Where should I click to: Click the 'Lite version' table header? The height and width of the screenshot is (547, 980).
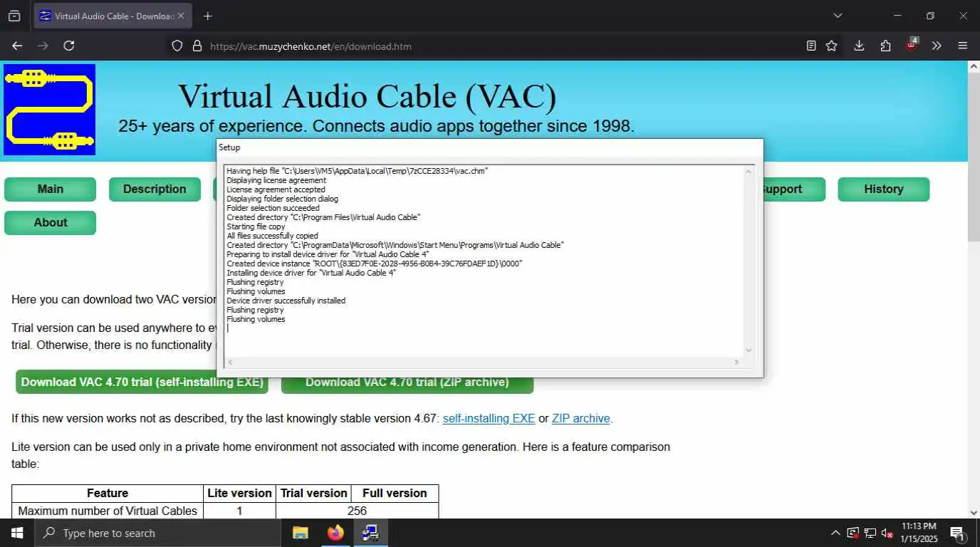coord(239,493)
